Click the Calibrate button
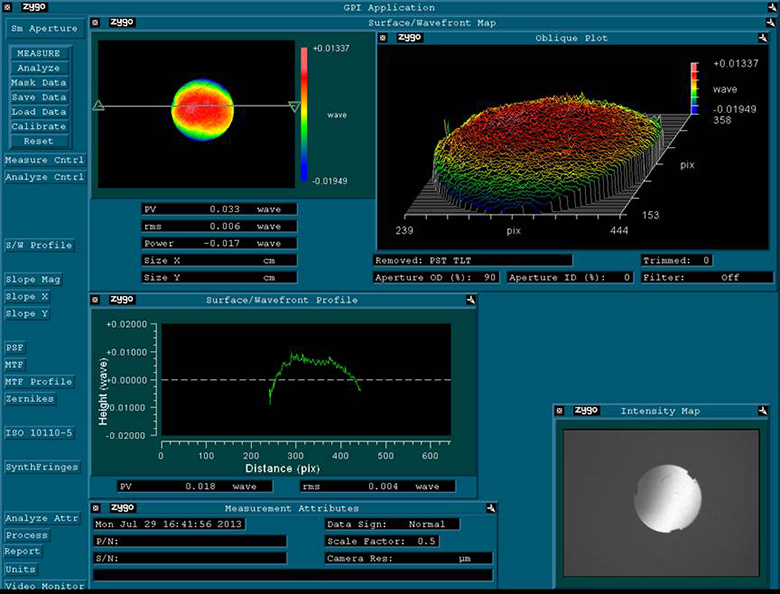This screenshot has width=780, height=594. 39,127
